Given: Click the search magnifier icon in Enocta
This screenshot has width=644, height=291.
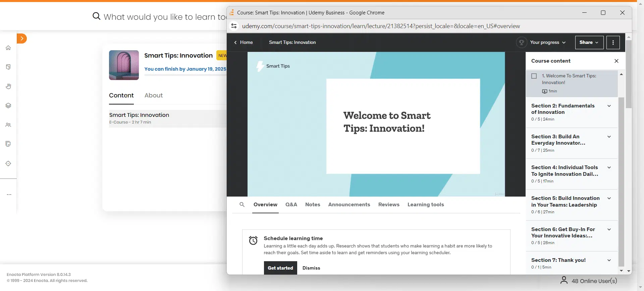Looking at the screenshot, I should [96, 16].
